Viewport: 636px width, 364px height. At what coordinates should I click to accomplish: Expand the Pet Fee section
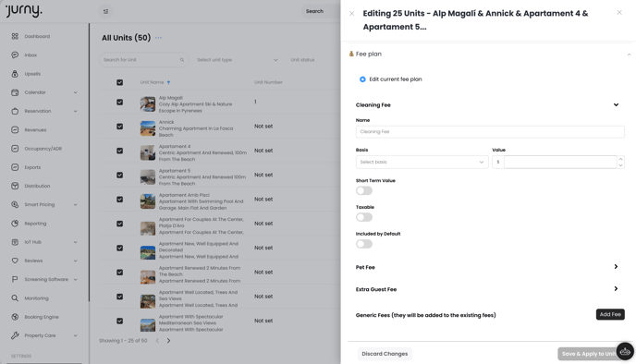pos(616,267)
